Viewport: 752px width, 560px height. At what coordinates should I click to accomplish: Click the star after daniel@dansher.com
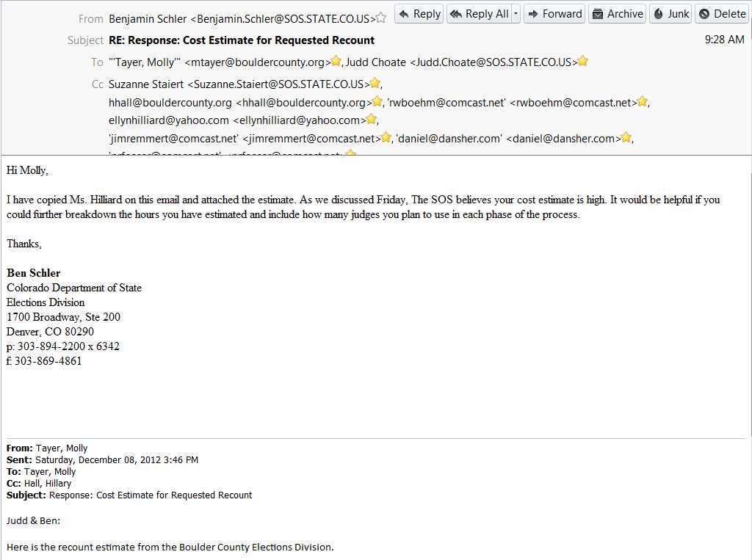point(626,137)
